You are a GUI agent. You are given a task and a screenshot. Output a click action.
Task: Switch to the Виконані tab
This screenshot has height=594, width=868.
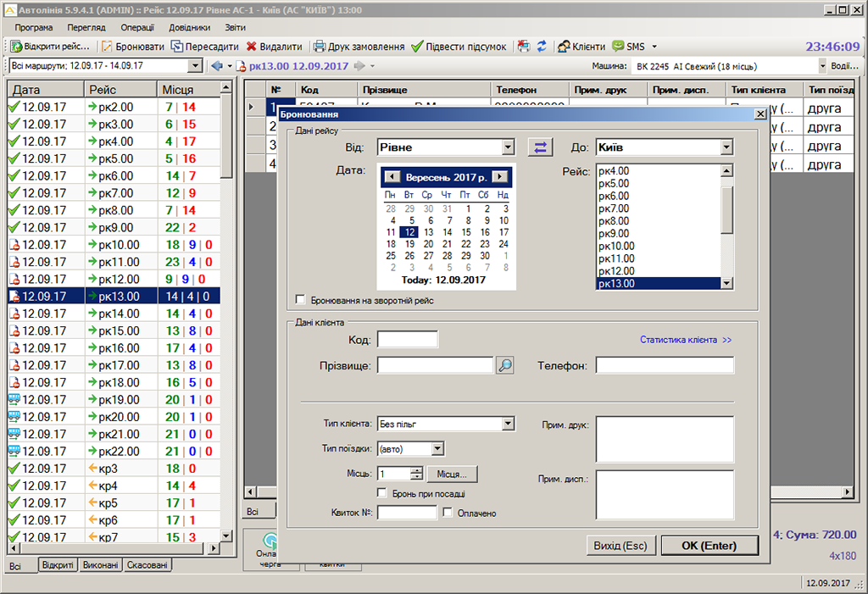pyautogui.click(x=100, y=565)
